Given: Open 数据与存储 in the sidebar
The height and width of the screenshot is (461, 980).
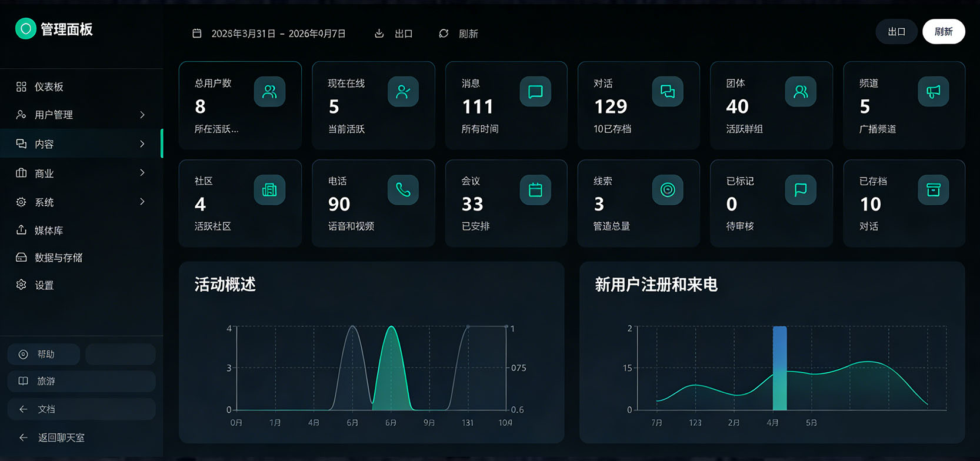Looking at the screenshot, I should tap(81, 258).
